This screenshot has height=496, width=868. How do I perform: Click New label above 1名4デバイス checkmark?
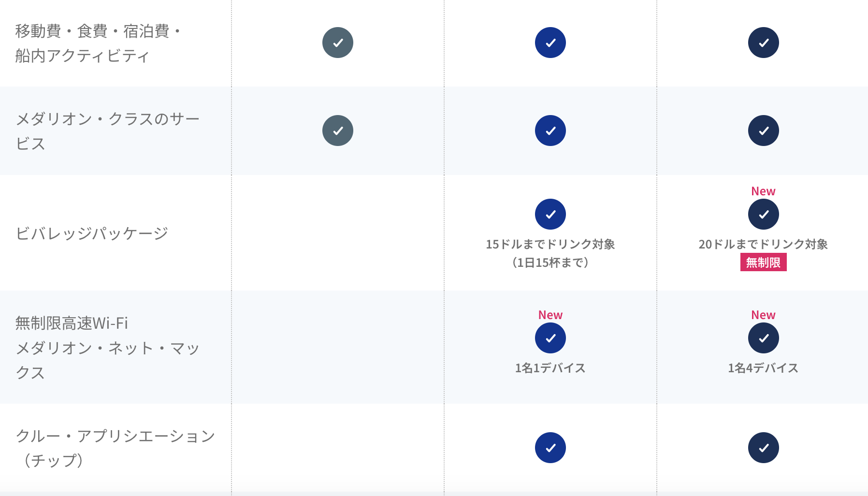[x=763, y=315]
